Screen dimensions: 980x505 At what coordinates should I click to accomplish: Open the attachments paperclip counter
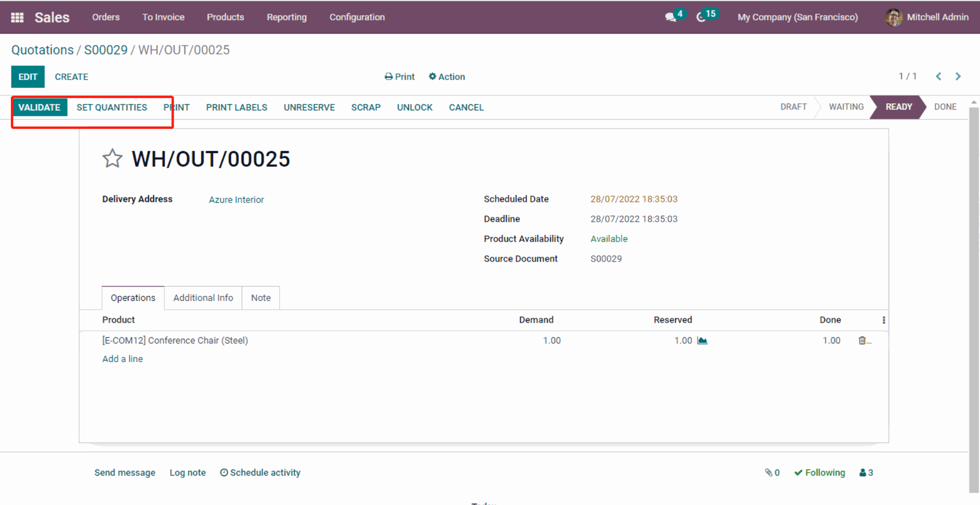coord(772,473)
